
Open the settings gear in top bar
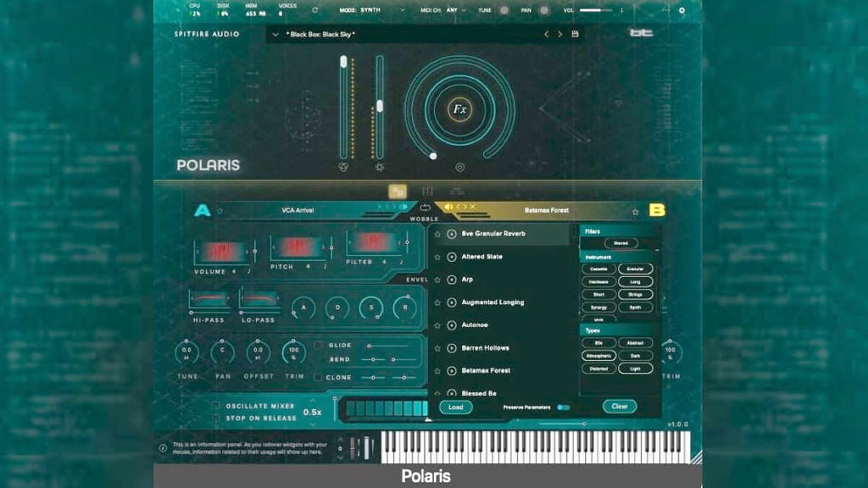coord(682,10)
